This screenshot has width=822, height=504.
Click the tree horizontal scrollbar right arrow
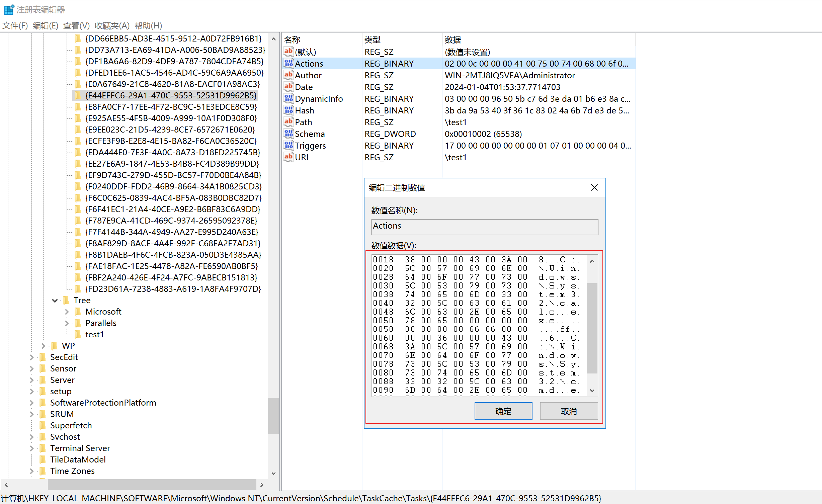pos(262,484)
